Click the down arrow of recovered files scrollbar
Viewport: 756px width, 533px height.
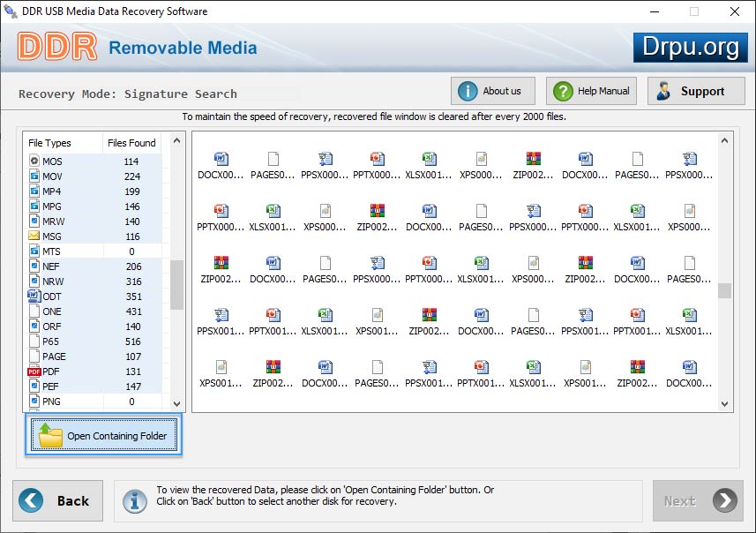click(x=724, y=404)
